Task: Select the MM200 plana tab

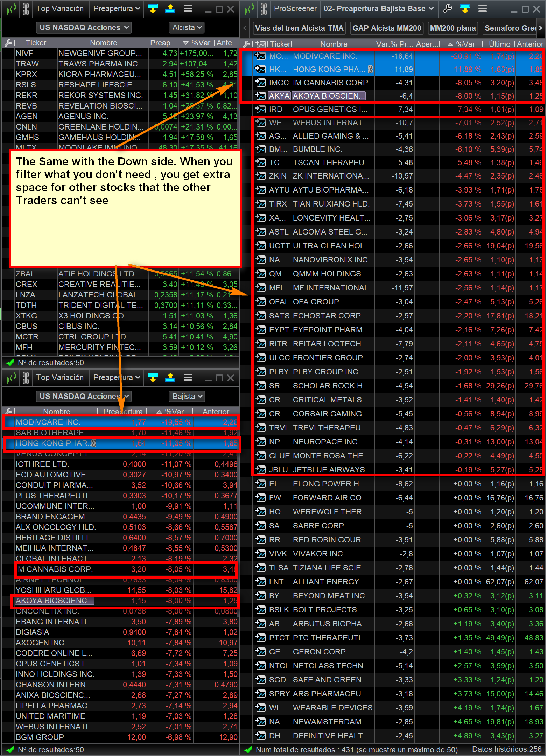Action: pos(453,28)
